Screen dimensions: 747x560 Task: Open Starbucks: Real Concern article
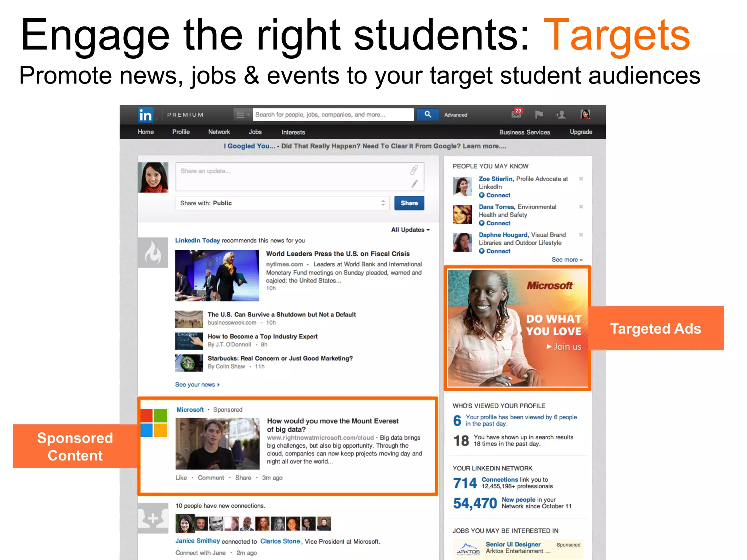[280, 358]
